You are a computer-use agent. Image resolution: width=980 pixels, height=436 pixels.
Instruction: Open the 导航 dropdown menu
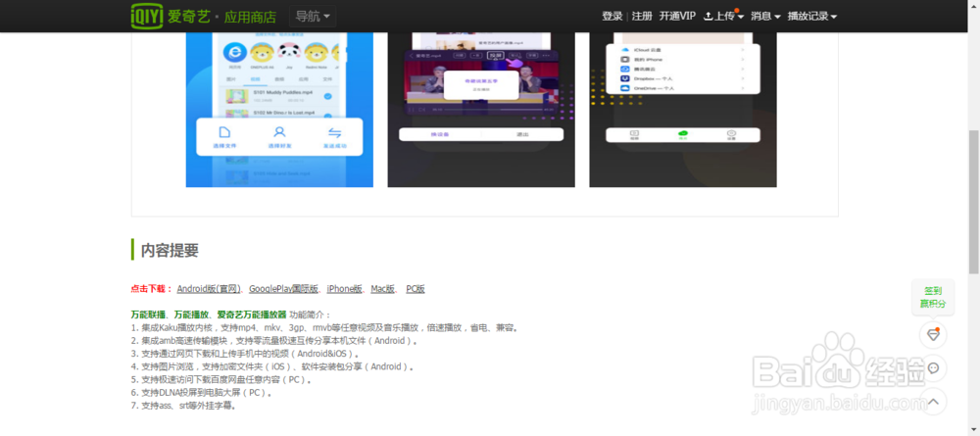313,17
